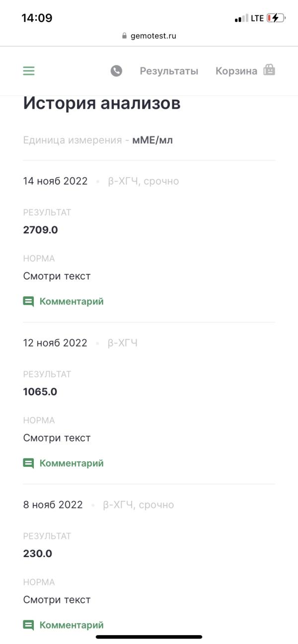Tap the comment icon under result 230.0
298x644 pixels.
coord(29,626)
